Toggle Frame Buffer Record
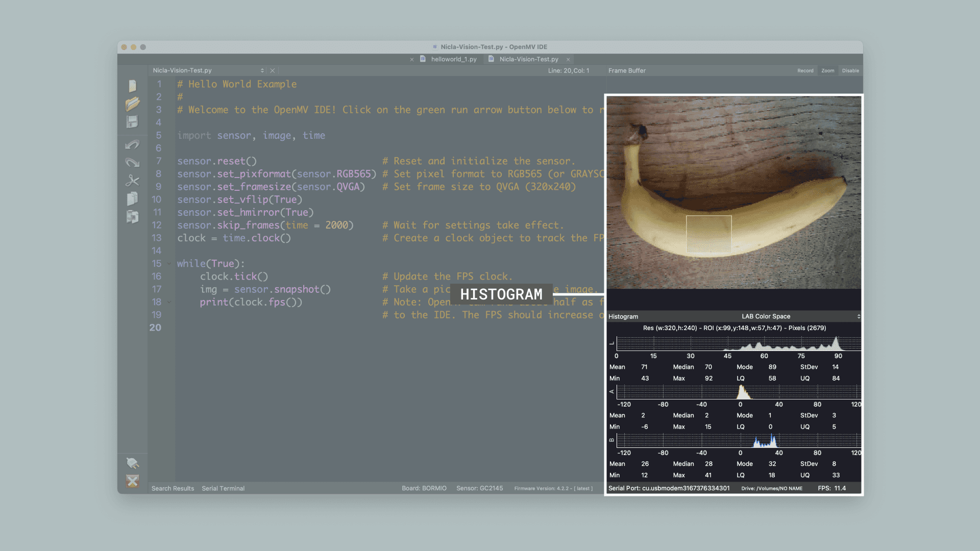 pyautogui.click(x=805, y=71)
